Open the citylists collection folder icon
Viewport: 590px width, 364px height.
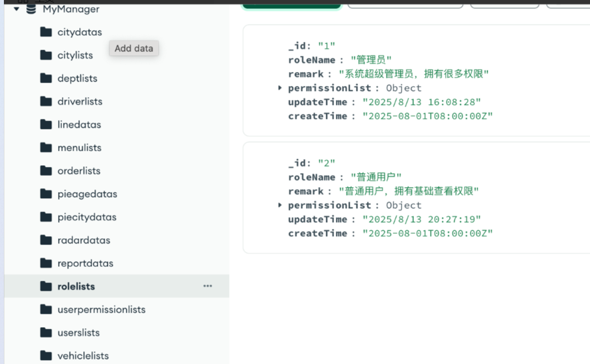[46, 55]
